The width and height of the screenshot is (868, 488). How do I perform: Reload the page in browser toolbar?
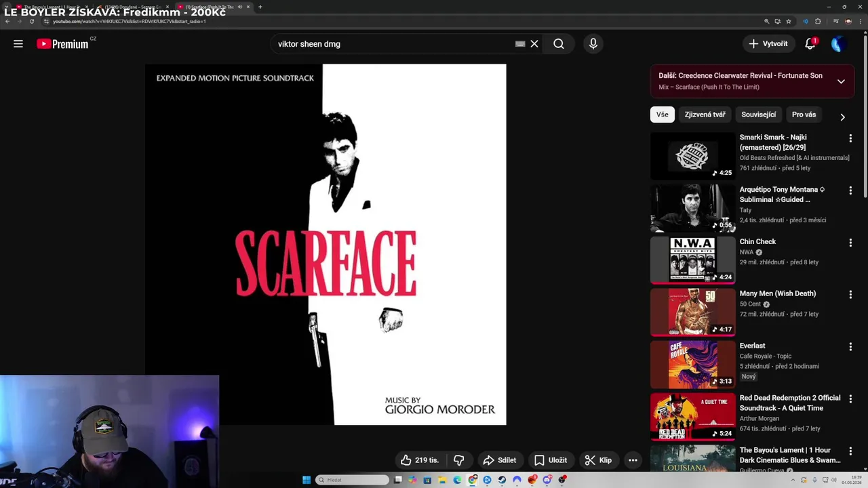(x=31, y=21)
